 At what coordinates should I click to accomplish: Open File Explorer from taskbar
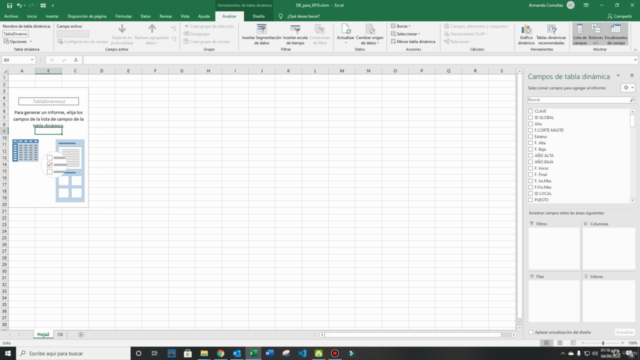pos(204,353)
